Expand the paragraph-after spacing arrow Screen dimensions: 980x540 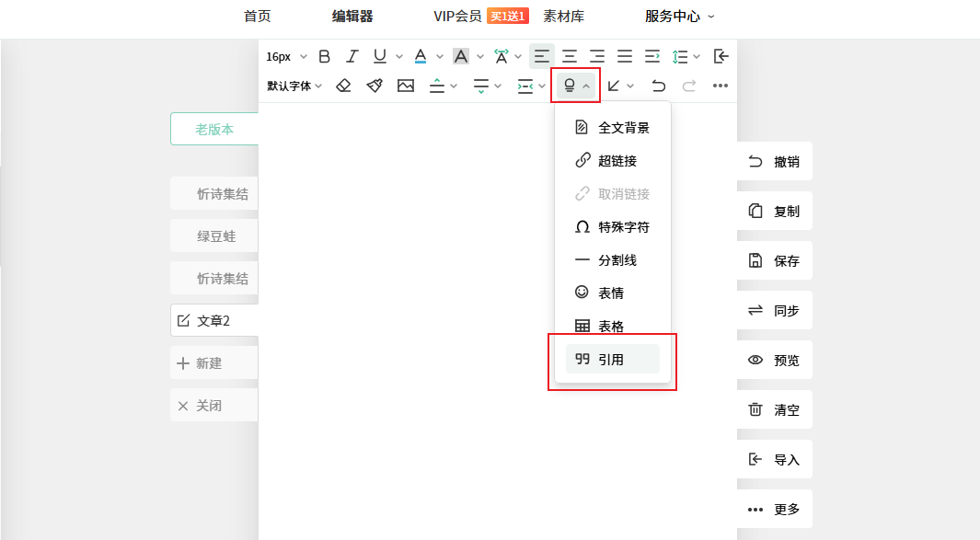point(498,86)
